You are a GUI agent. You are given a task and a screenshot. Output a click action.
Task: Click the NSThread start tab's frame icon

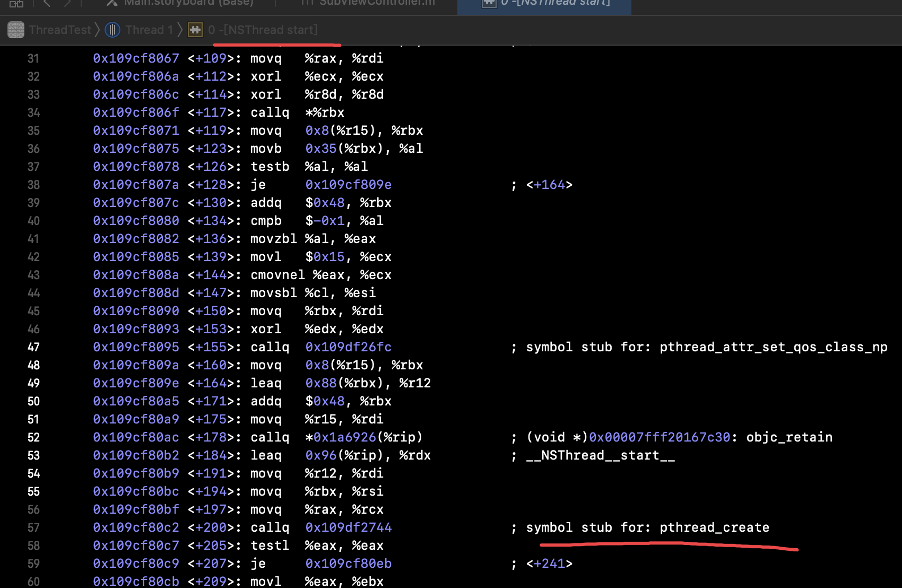tap(488, 3)
